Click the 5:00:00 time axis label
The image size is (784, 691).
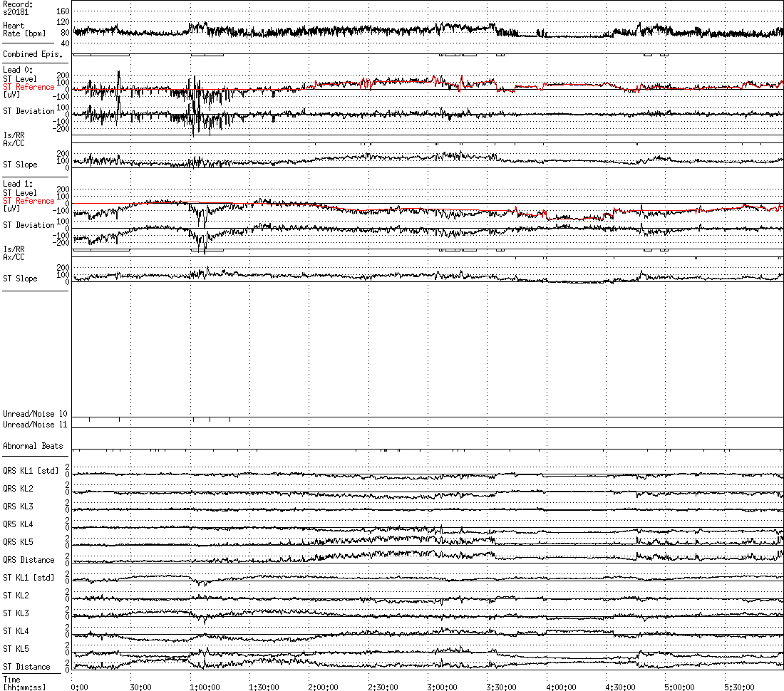click(x=680, y=687)
